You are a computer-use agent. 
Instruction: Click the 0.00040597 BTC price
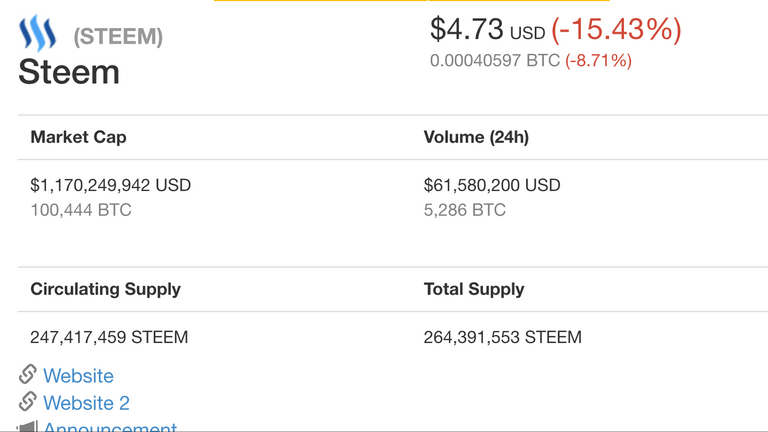pos(495,61)
